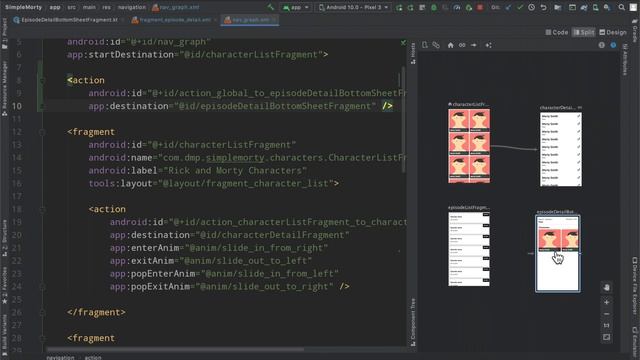Open the Hosts panel tab

click(x=413, y=53)
